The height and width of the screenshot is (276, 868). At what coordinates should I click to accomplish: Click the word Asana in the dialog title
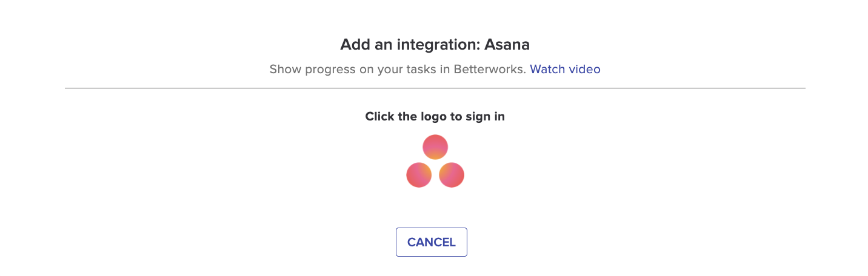tap(507, 44)
